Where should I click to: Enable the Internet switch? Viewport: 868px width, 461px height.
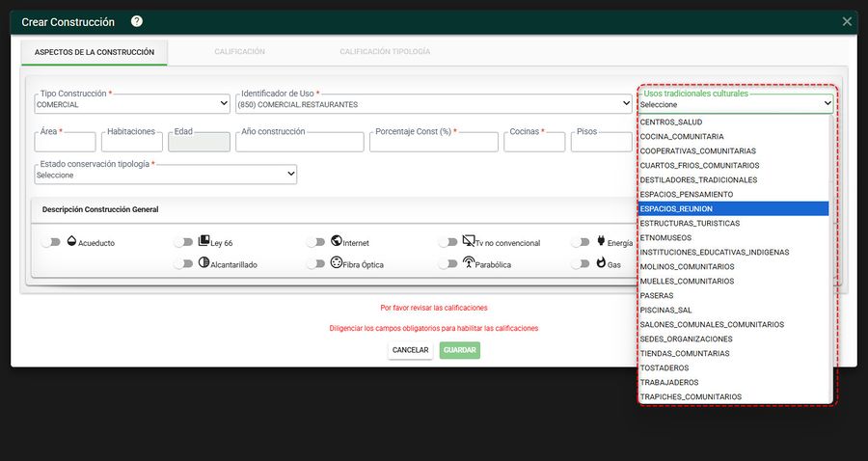315,242
